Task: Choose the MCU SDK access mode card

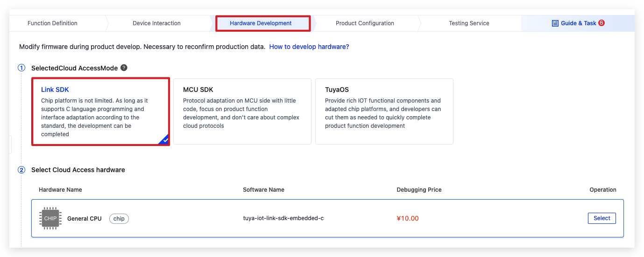Action: coord(242,111)
